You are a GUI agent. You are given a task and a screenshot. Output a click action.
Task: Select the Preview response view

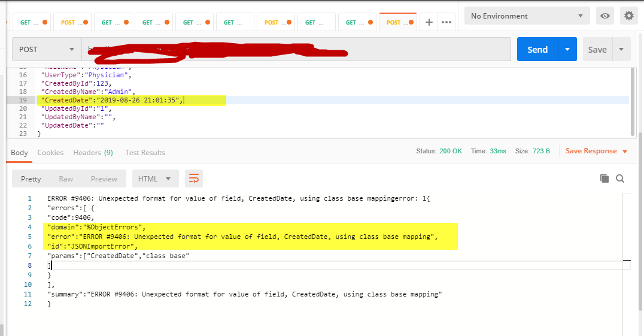[104, 178]
